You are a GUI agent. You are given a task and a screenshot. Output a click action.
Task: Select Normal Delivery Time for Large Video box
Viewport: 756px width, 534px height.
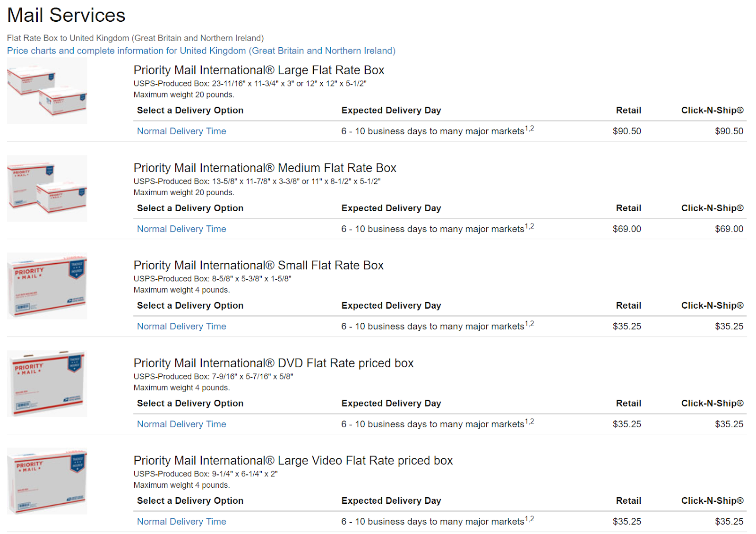click(x=181, y=522)
